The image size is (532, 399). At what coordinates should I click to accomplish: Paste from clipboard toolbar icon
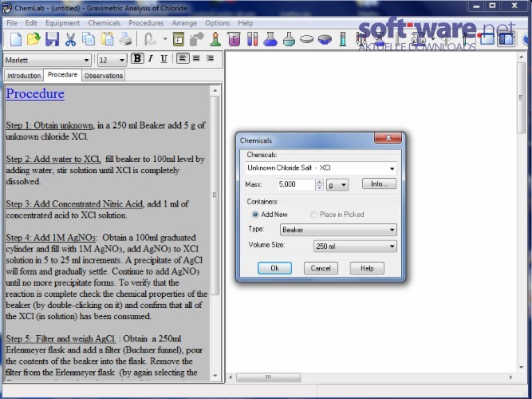coord(107,39)
